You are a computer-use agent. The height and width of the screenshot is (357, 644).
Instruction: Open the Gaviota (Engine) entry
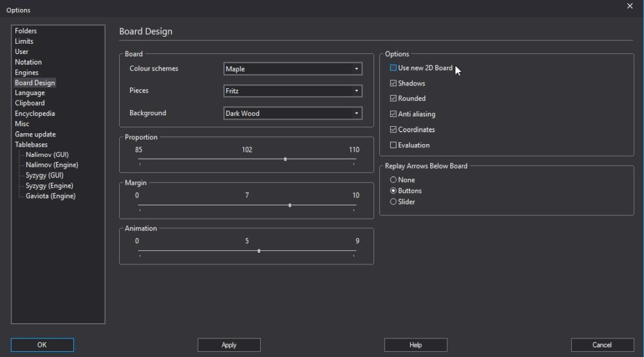coord(50,196)
